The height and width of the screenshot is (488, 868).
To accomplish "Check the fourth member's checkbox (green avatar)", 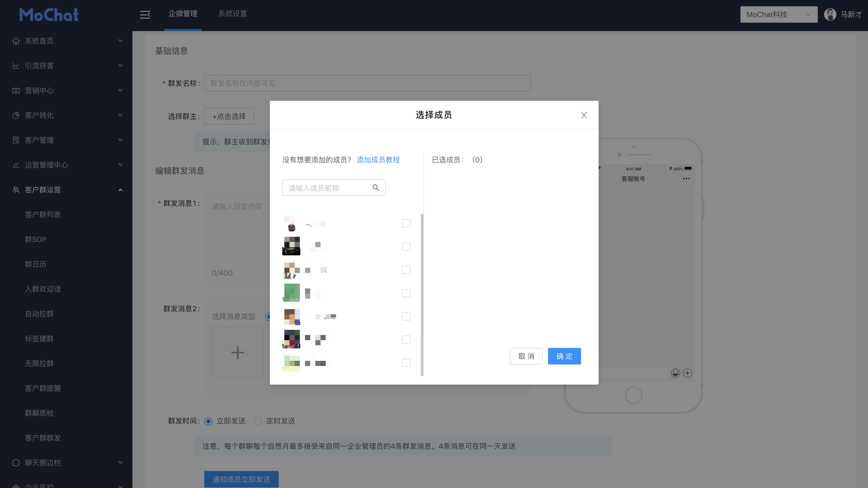I will pyautogui.click(x=406, y=293).
